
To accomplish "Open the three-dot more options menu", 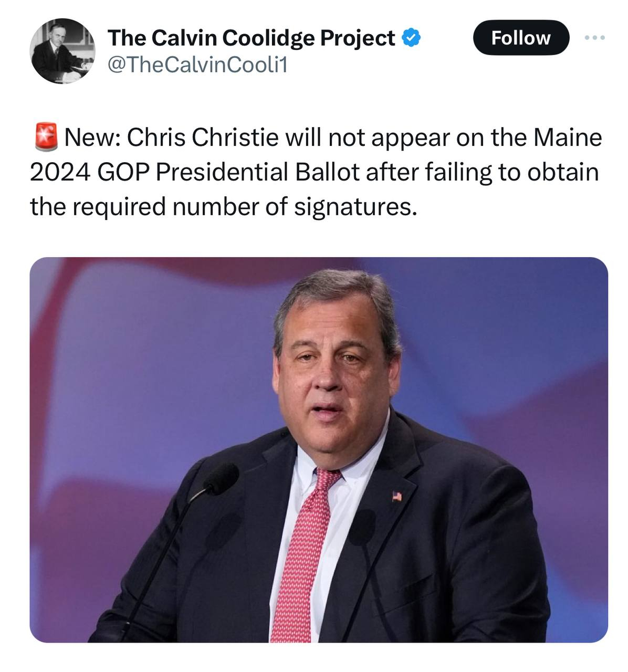I will pos(595,38).
